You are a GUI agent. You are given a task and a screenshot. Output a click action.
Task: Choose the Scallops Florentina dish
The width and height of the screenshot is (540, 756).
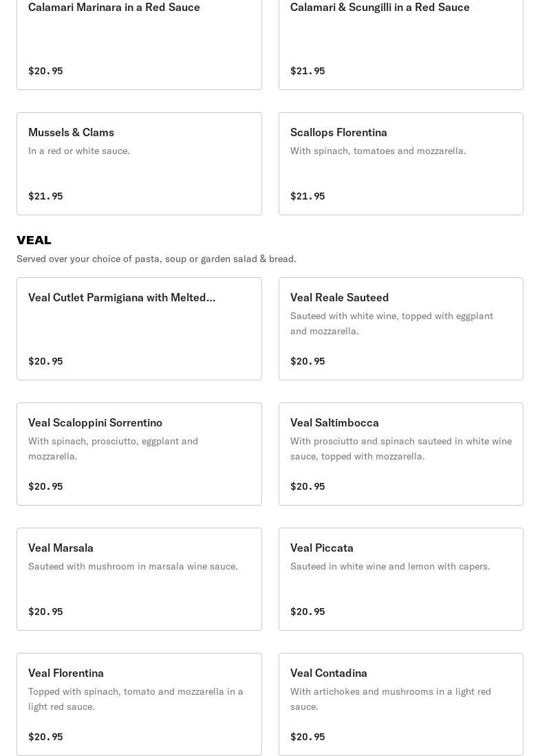pos(400,164)
